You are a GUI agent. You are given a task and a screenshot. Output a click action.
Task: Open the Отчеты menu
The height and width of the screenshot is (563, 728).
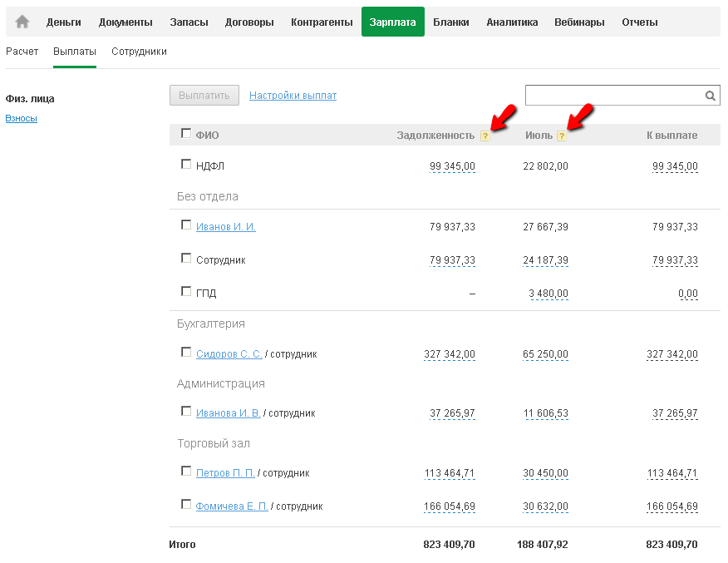click(640, 22)
